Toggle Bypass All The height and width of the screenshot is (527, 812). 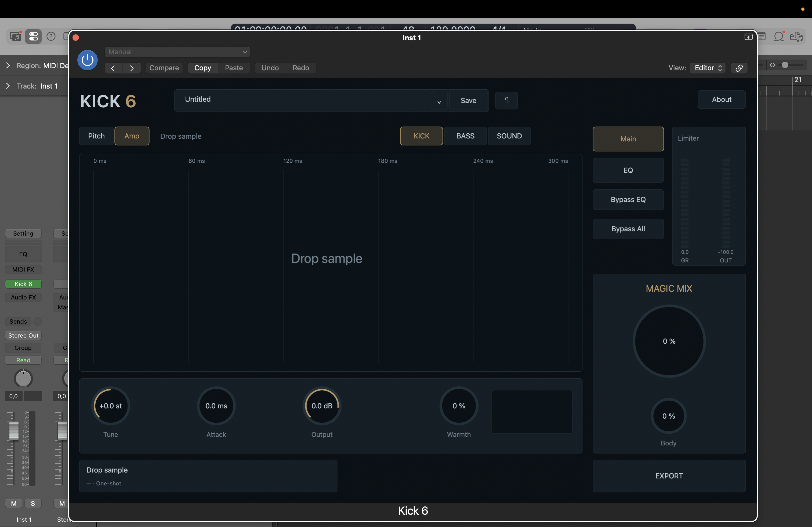click(628, 229)
